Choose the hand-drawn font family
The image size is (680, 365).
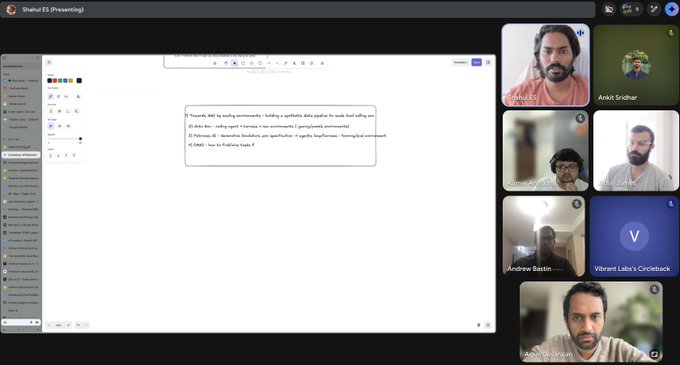click(51, 97)
